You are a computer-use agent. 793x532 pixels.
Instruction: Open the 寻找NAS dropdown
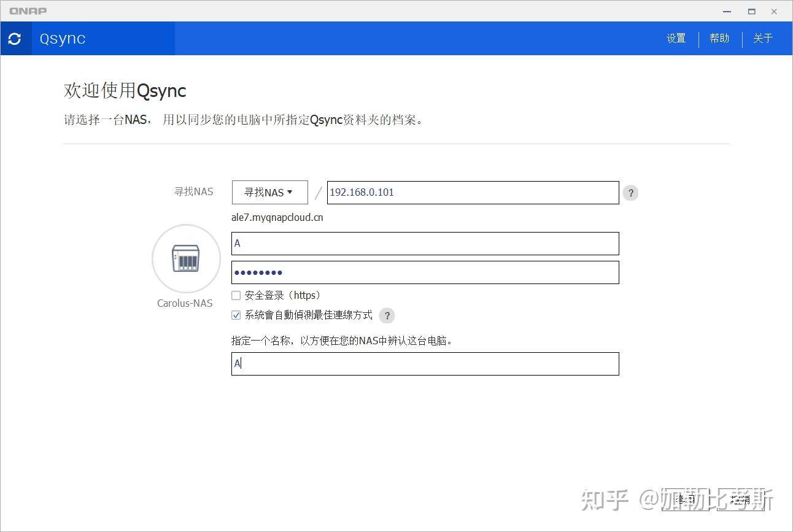point(269,192)
